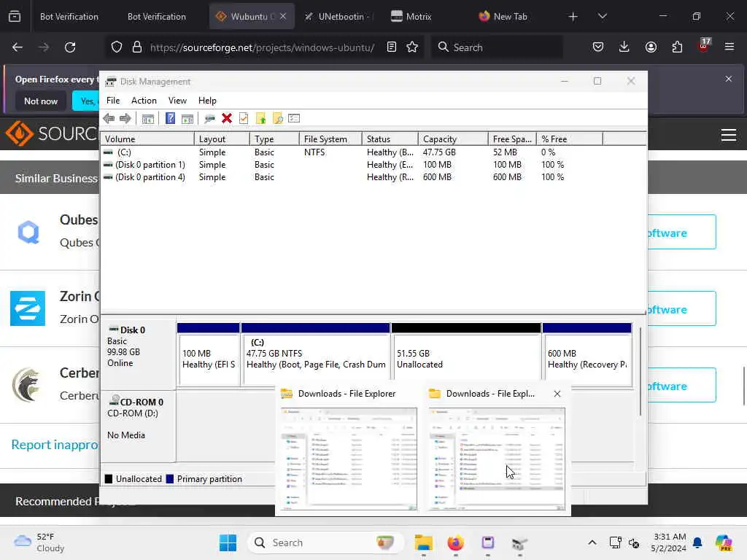Open the SourceForge site hamburger menu
The image size is (747, 560).
point(729,135)
